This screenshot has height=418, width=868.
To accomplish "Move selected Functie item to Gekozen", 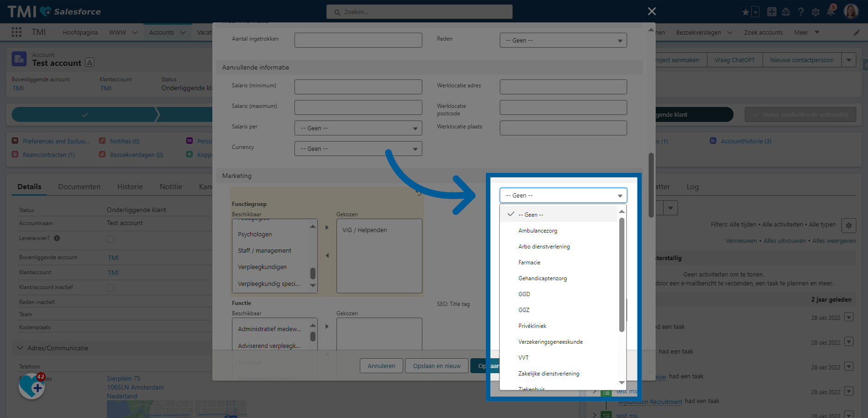I will click(x=327, y=326).
